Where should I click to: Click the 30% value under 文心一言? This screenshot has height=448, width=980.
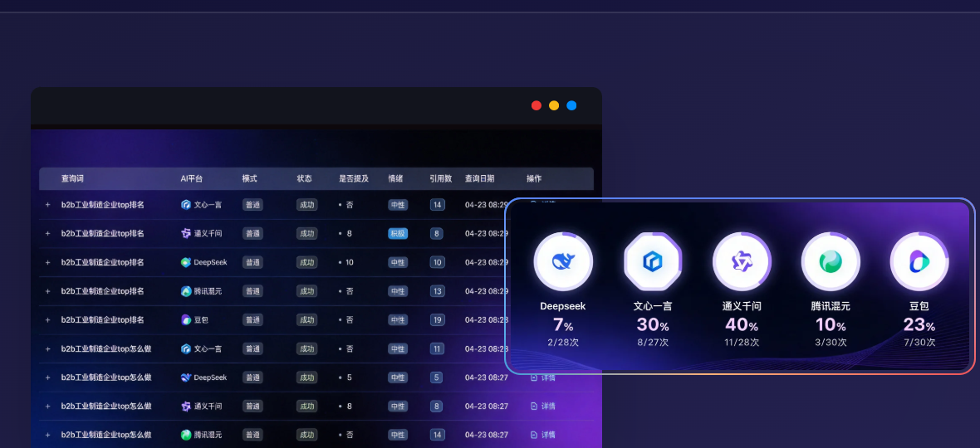tap(653, 325)
